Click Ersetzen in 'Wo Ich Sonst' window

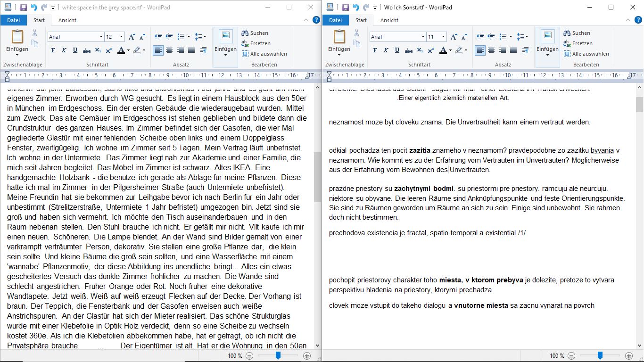[578, 43]
